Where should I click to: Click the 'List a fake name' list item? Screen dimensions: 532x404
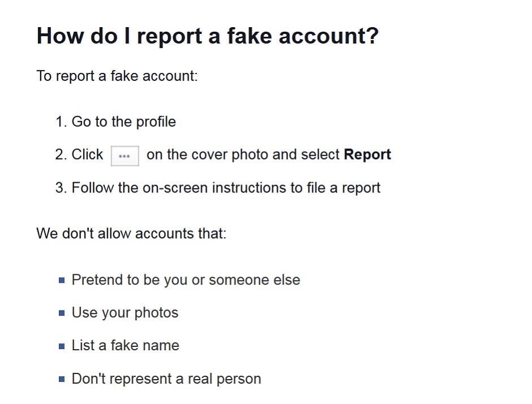pos(125,346)
